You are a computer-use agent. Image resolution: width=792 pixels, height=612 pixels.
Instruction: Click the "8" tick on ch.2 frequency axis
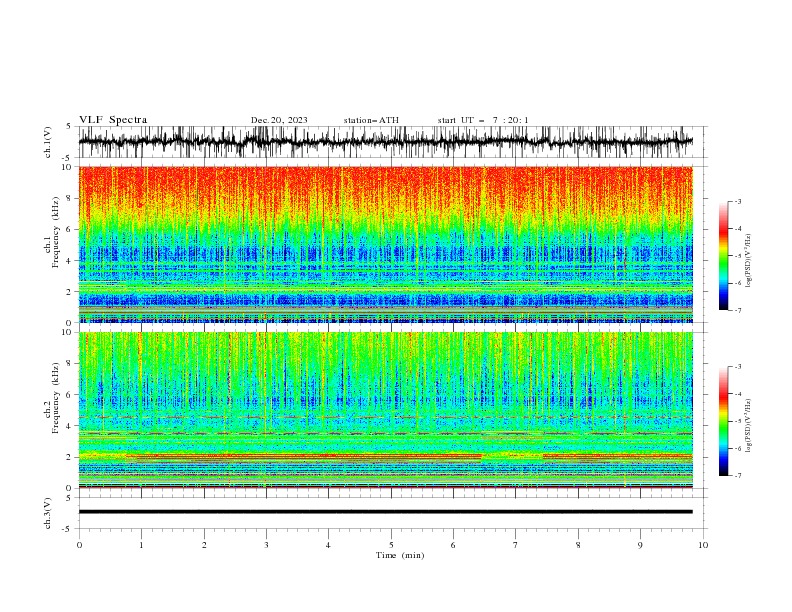(x=70, y=364)
